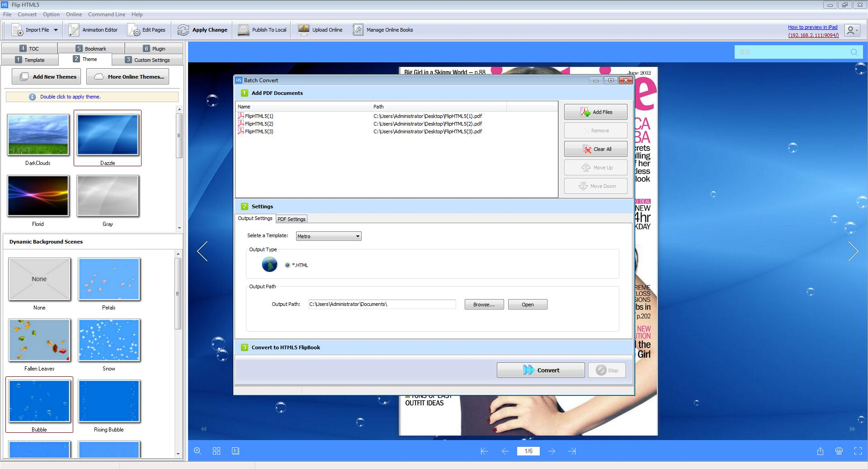Screen dimensions: 868x469
Task: Click the Apply Change icon
Action: pyautogui.click(x=183, y=29)
